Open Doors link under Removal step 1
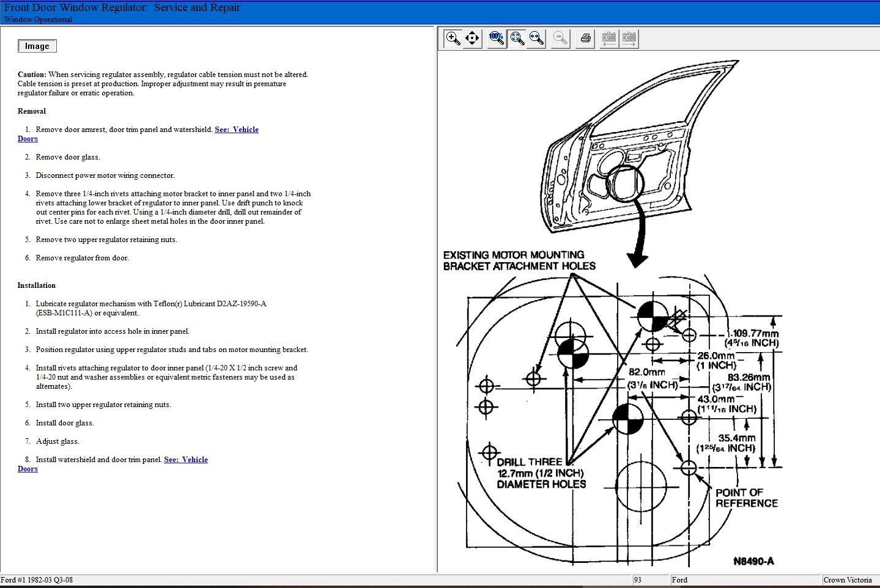 click(28, 139)
